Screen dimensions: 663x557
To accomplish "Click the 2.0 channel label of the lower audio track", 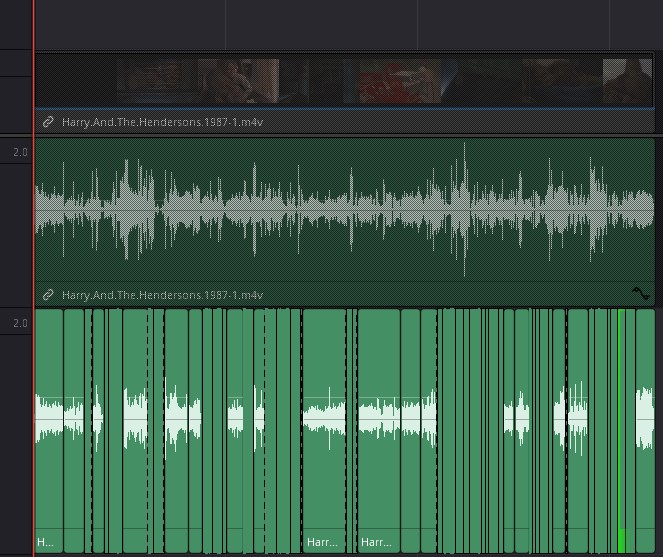I will [x=20, y=323].
